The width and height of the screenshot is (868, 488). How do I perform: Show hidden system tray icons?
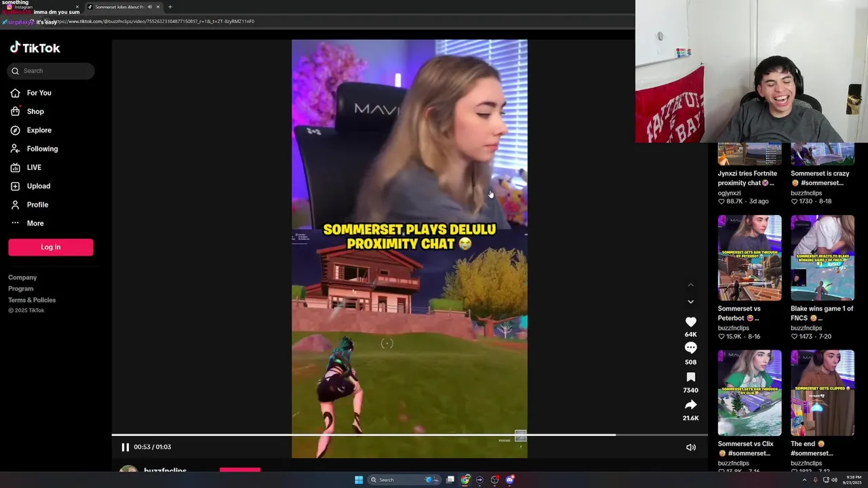(x=805, y=480)
